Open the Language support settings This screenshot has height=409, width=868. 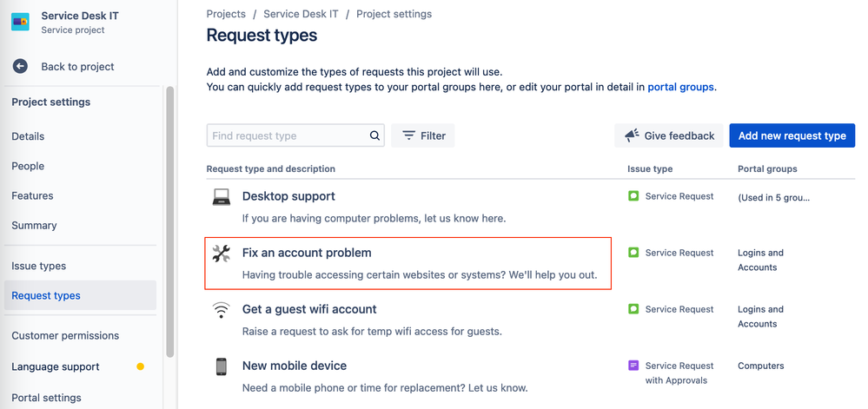click(x=56, y=366)
